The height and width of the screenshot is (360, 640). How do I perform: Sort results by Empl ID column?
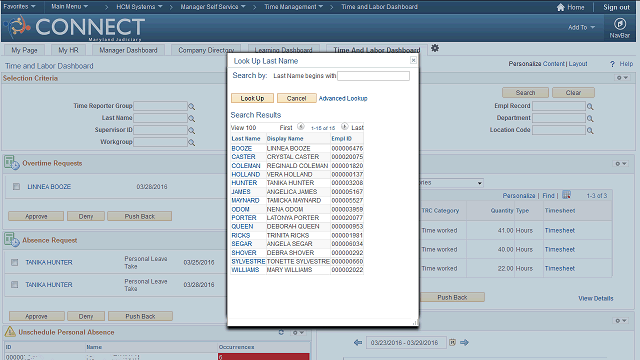tap(341, 139)
